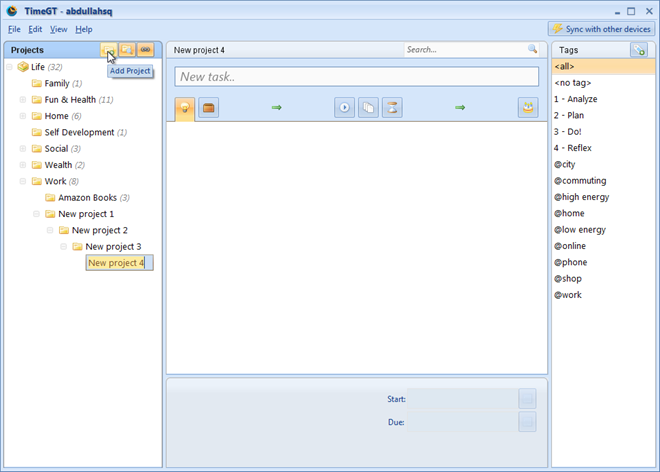The image size is (660, 472).
Task: Open the Due date picker button
Action: click(x=527, y=422)
